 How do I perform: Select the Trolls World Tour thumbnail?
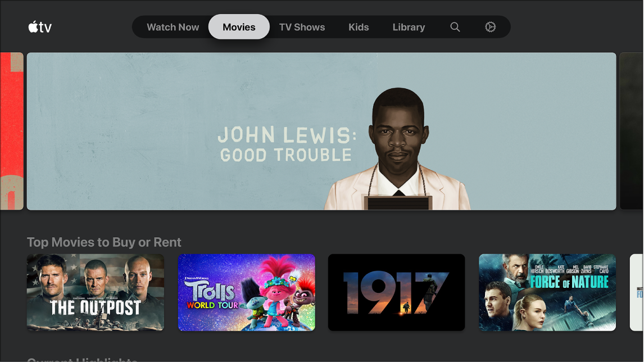click(246, 292)
